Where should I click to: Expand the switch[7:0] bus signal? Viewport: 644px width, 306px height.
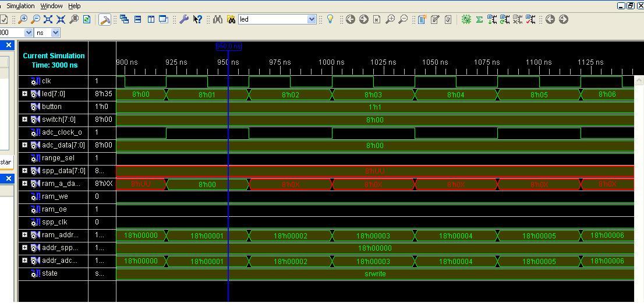(24, 119)
